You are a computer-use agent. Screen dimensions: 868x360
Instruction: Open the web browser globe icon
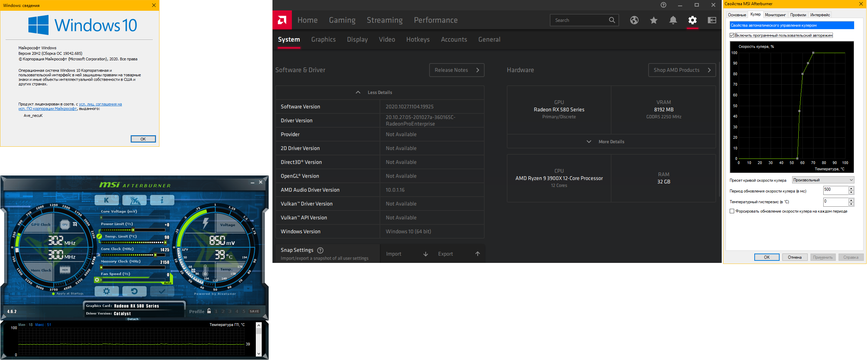pos(634,20)
